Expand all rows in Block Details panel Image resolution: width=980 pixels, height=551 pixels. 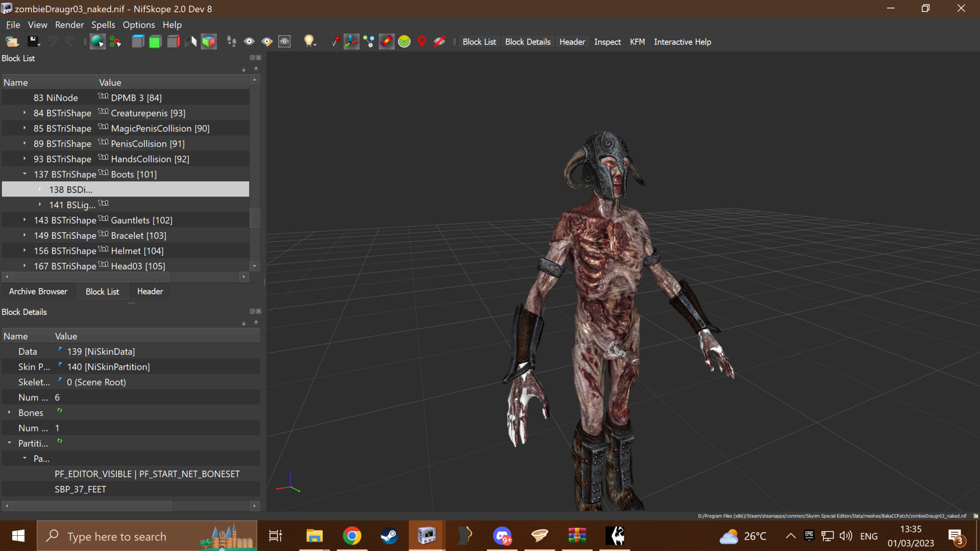point(244,323)
